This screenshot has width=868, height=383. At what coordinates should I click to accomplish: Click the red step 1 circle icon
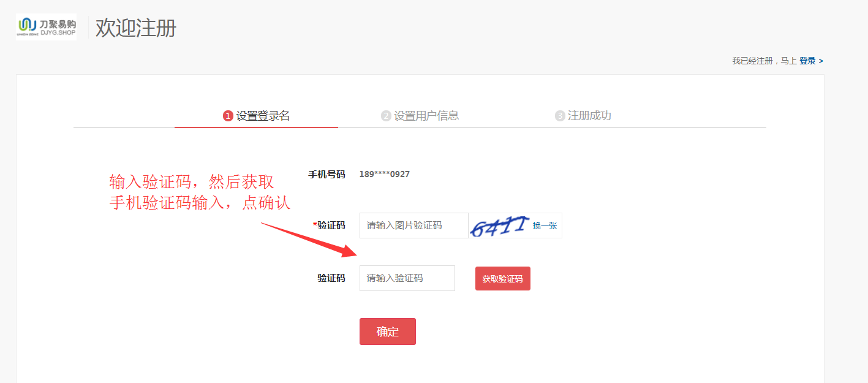[228, 116]
